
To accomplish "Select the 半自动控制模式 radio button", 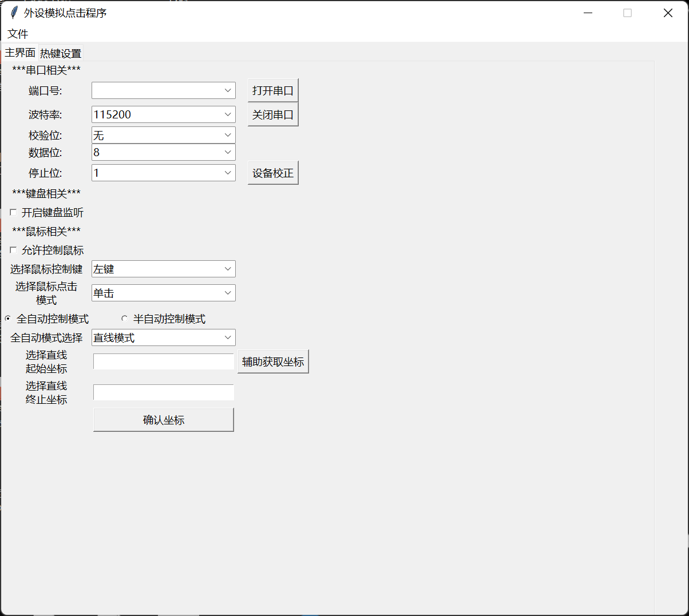I will pyautogui.click(x=124, y=318).
